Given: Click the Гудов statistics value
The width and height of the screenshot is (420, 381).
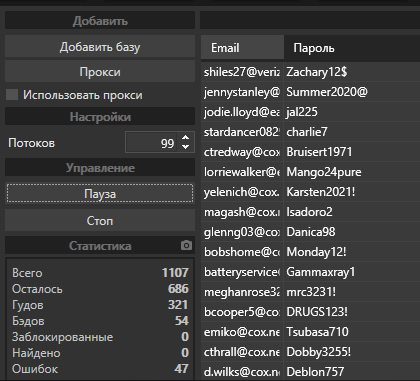Looking at the screenshot, I should (x=178, y=305).
